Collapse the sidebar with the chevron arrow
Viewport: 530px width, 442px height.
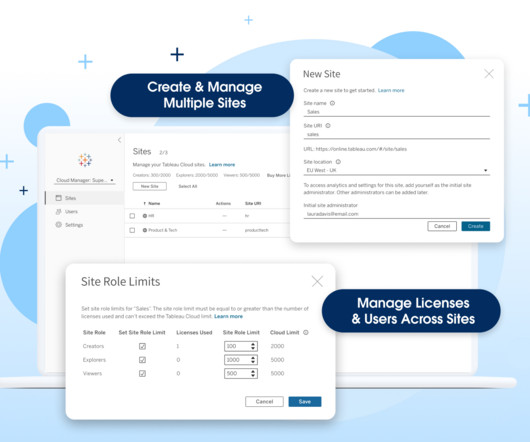tap(119, 140)
